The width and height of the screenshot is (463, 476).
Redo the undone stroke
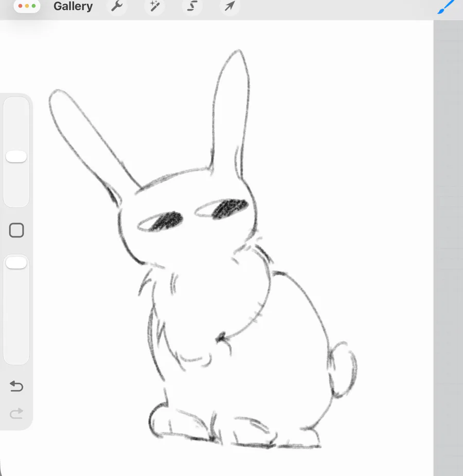pos(16,413)
